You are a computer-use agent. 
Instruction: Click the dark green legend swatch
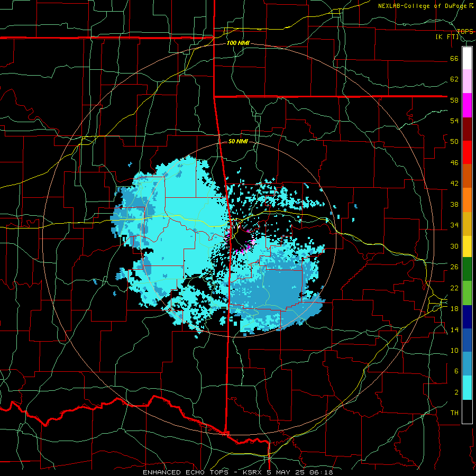click(x=467, y=269)
